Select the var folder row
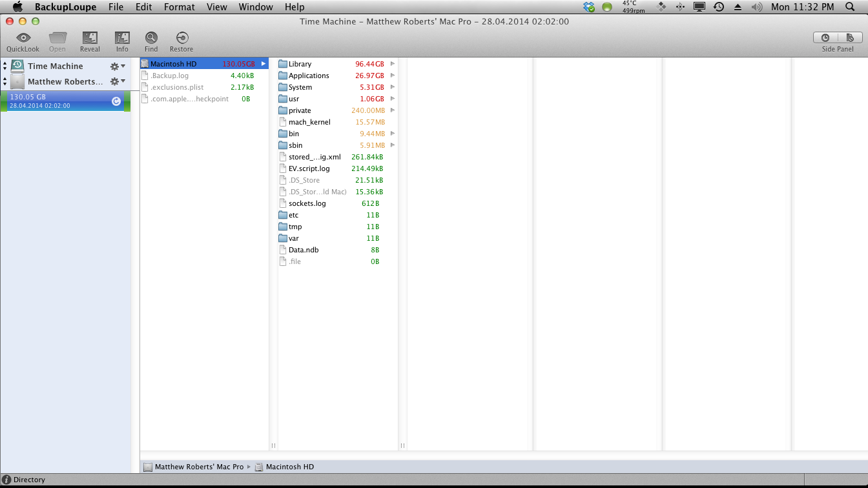868x488 pixels. coord(338,238)
